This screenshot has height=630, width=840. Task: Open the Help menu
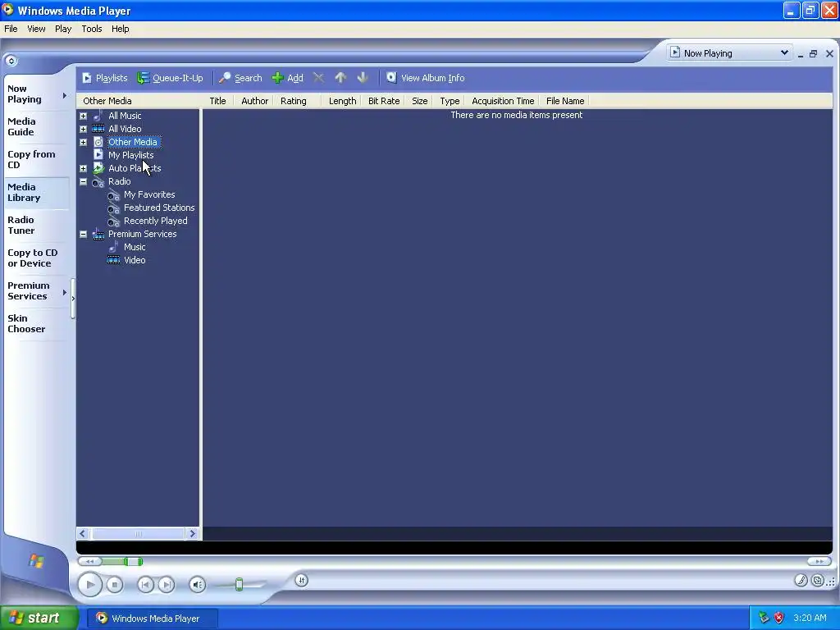tap(120, 29)
